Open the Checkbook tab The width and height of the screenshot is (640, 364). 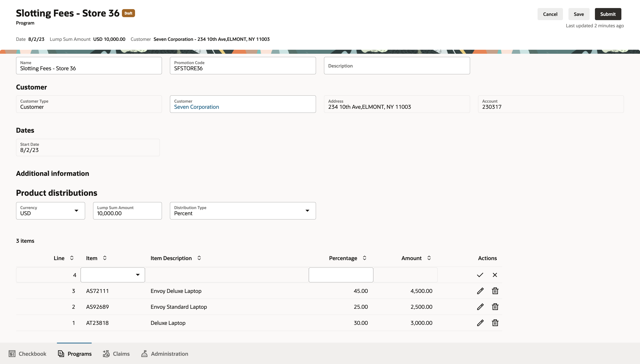[x=28, y=353]
